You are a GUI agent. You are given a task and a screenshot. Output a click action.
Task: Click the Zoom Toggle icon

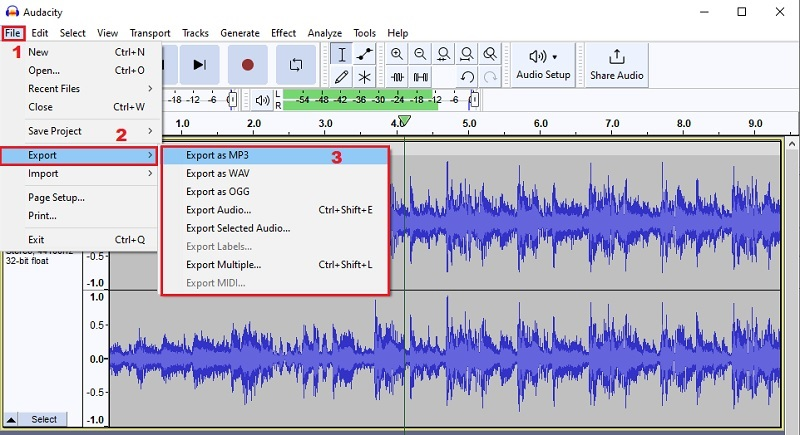490,54
